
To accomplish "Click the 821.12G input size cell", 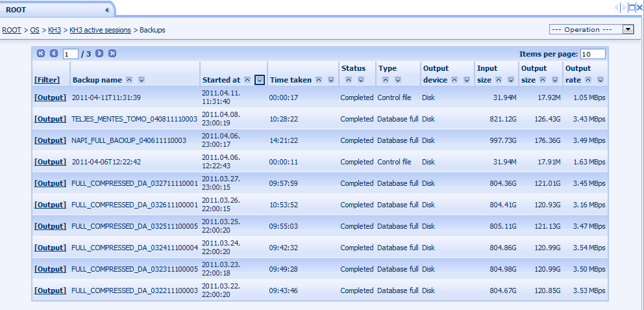I will tap(503, 119).
